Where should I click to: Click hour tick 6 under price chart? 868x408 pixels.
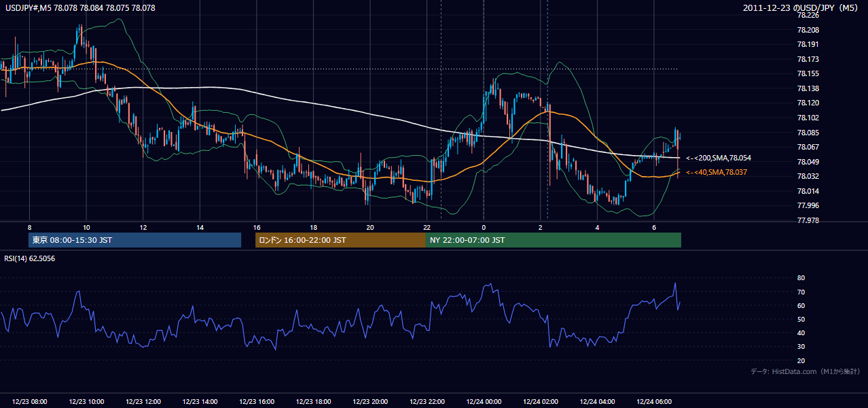[653, 227]
